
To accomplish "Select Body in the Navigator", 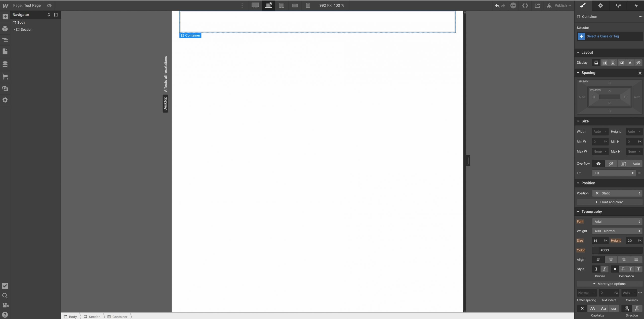I will (x=21, y=22).
